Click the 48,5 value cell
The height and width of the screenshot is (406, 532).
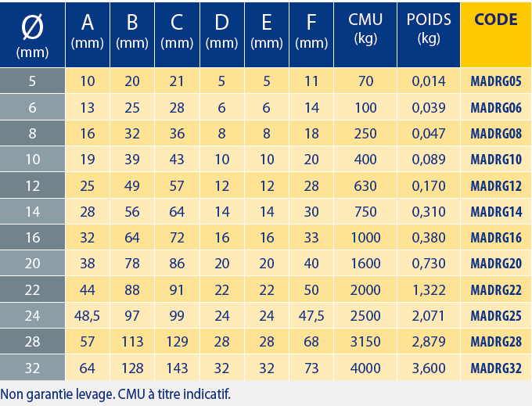pos(88,316)
